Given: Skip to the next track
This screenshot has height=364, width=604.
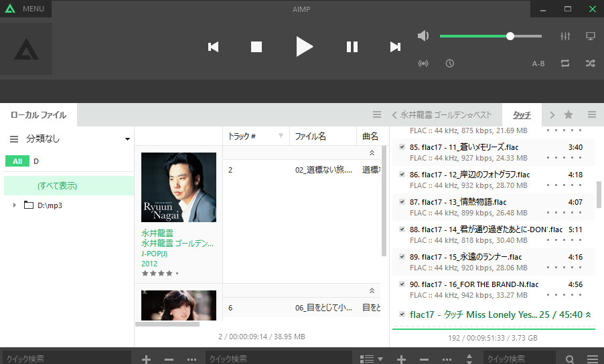Looking at the screenshot, I should pos(395,47).
